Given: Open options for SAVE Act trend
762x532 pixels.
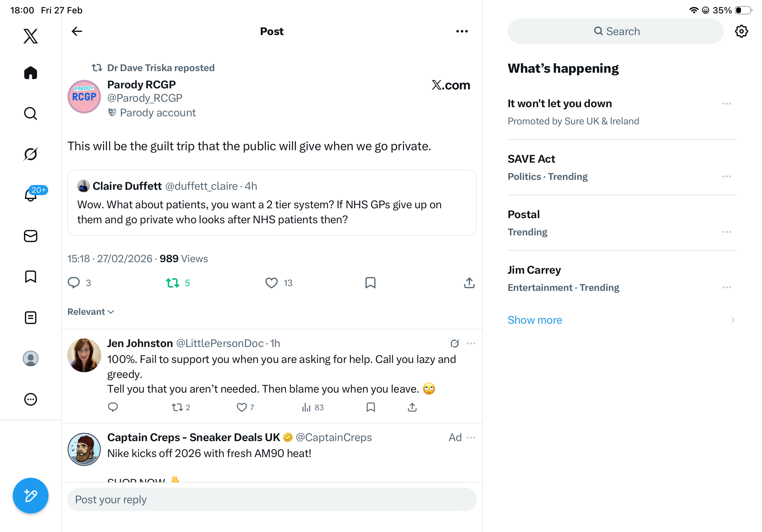Looking at the screenshot, I should pos(727,176).
